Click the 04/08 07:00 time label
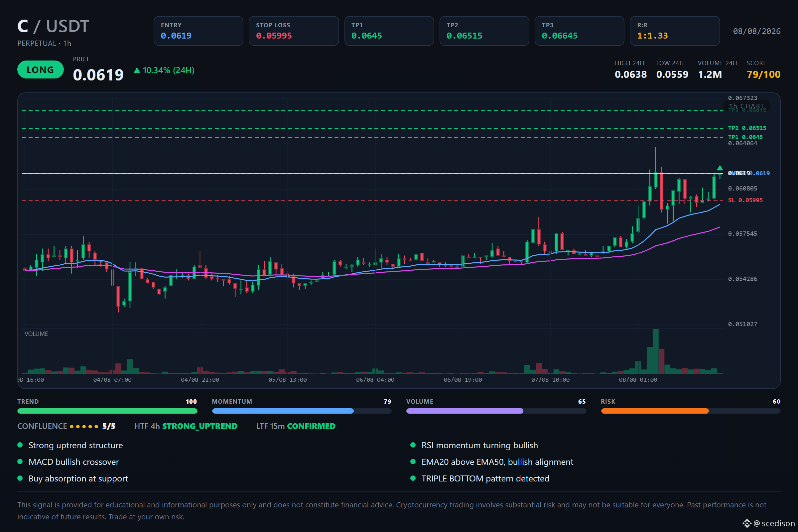This screenshot has height=532, width=798. [112, 380]
